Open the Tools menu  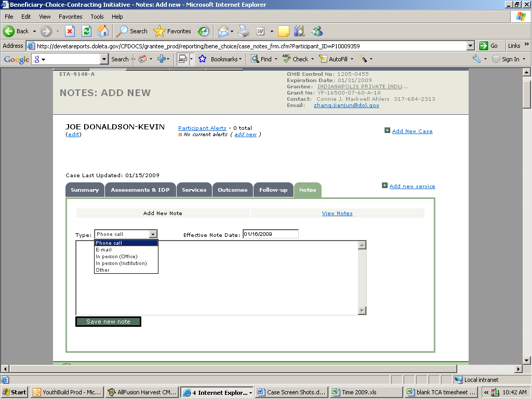click(x=97, y=17)
